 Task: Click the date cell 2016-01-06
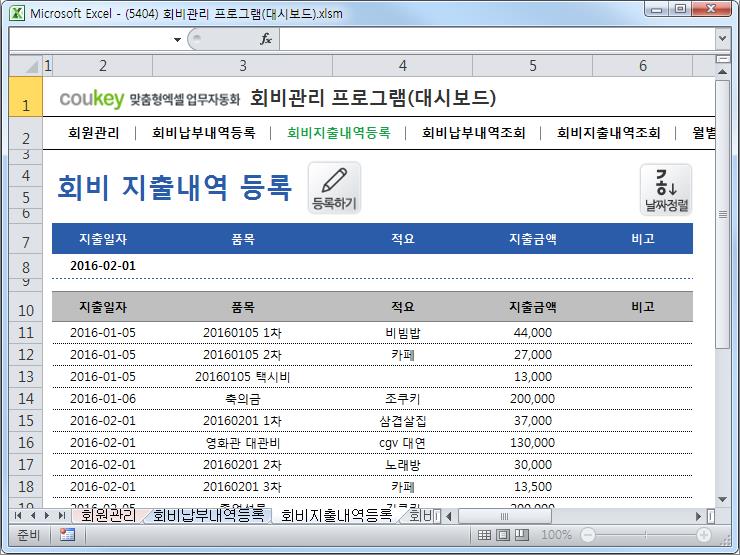(103, 399)
